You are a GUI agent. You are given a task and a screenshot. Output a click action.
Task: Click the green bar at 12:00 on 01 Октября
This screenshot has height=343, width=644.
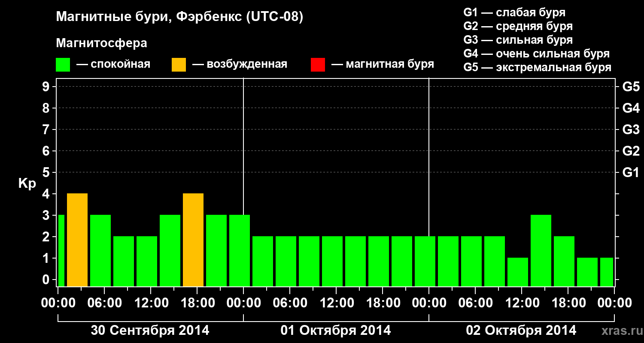(x=332, y=262)
